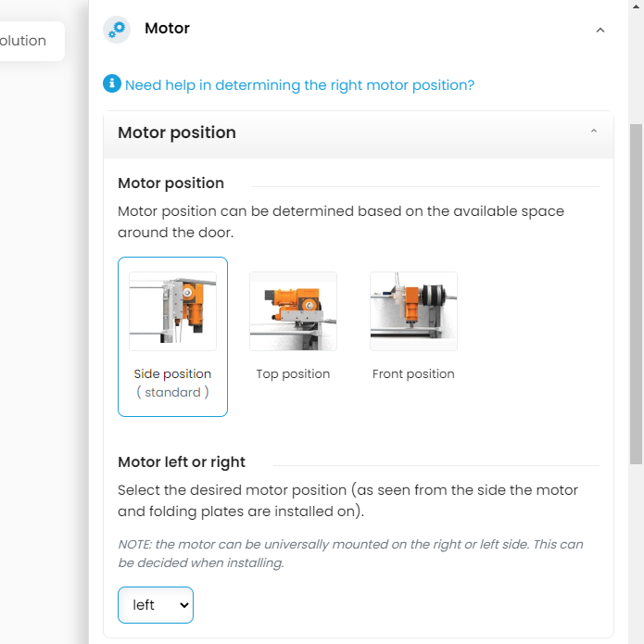Click the page scrollbar thumb

(636, 292)
